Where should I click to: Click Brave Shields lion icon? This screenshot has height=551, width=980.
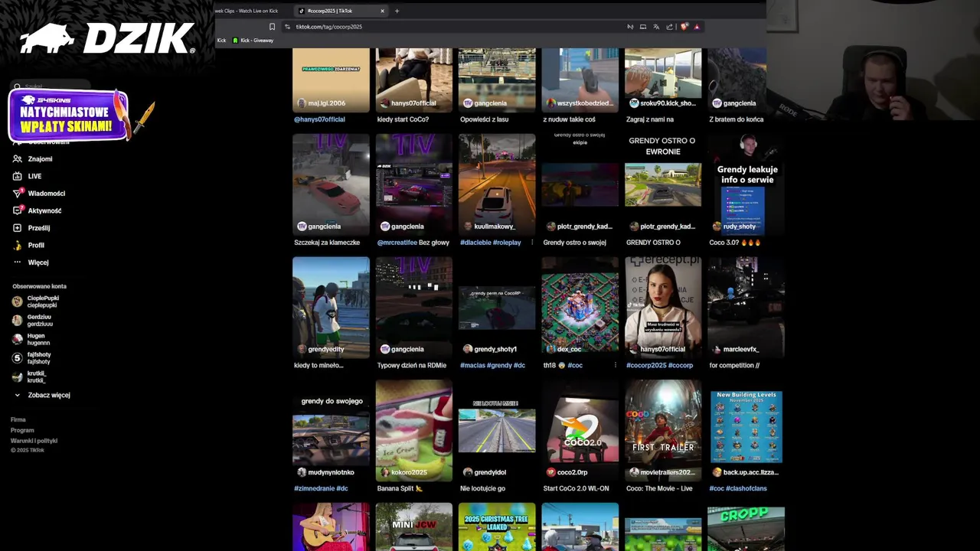tap(684, 27)
